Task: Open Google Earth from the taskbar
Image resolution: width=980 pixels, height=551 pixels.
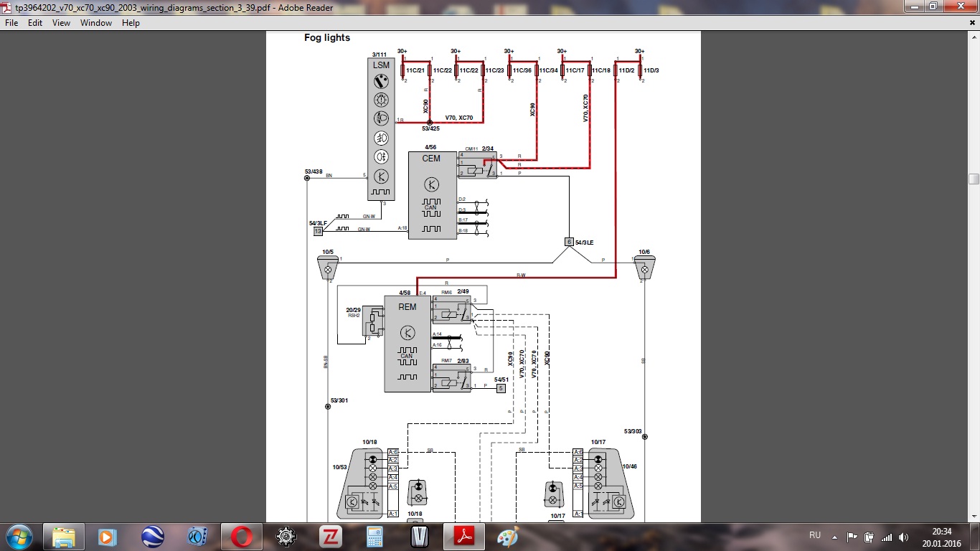Action: [x=152, y=537]
